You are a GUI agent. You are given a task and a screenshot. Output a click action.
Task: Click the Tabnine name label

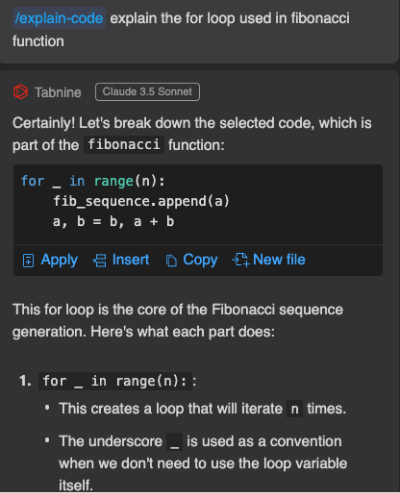click(58, 92)
